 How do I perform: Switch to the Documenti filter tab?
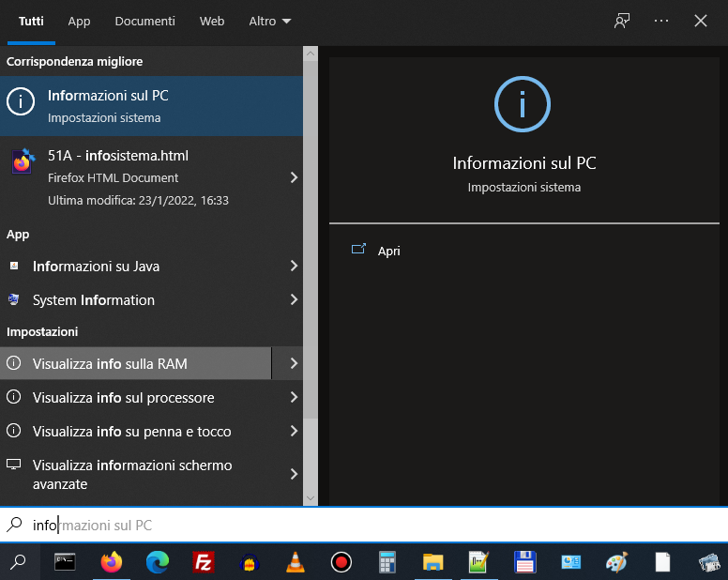pyautogui.click(x=144, y=22)
